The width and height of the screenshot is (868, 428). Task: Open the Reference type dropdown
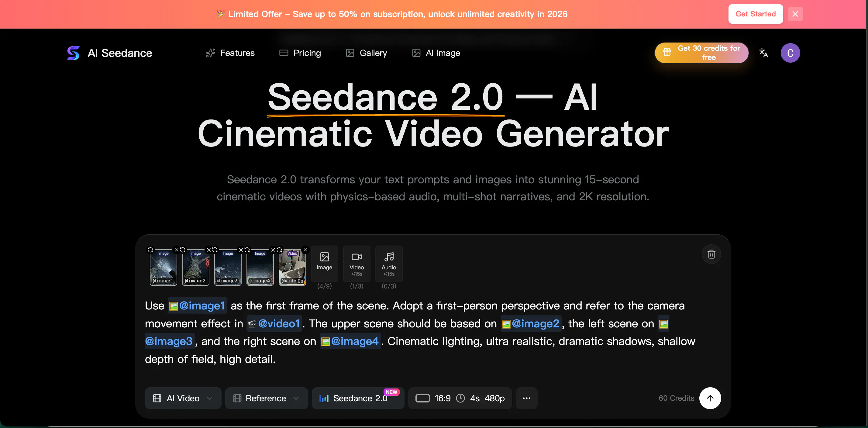266,398
